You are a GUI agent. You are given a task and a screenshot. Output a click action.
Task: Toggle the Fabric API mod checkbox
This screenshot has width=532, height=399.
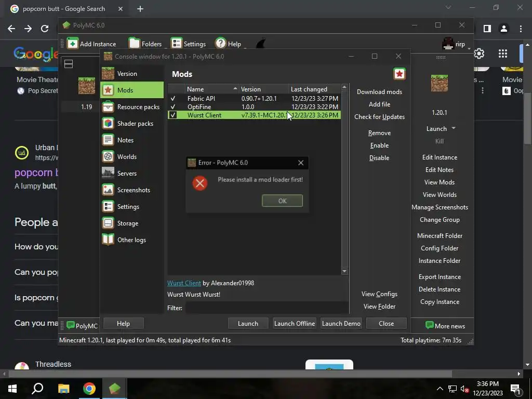pos(173,98)
